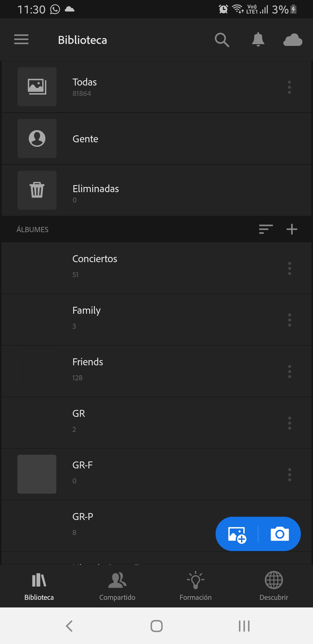
Task: Tap the search magnifier icon
Action: [222, 40]
